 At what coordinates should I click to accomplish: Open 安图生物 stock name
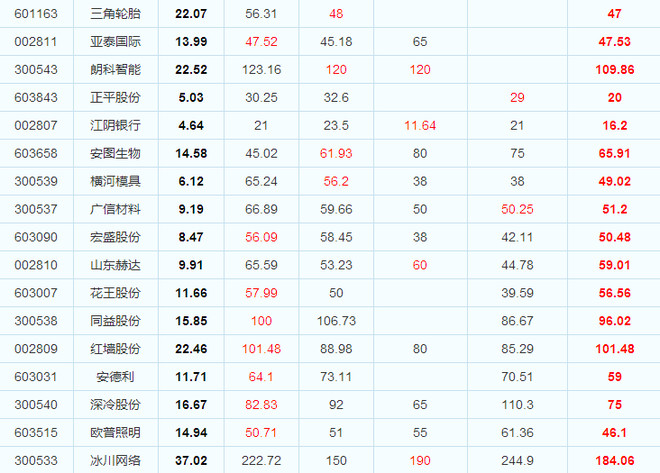[115, 153]
